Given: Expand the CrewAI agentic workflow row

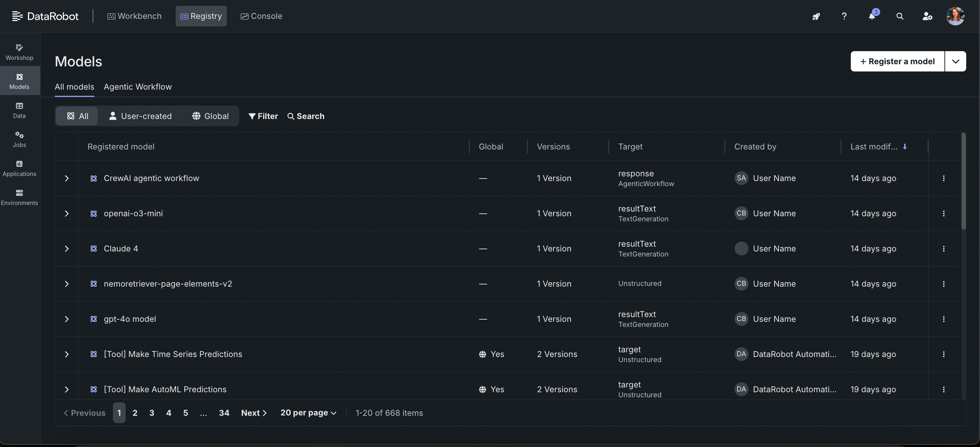Looking at the screenshot, I should (66, 179).
